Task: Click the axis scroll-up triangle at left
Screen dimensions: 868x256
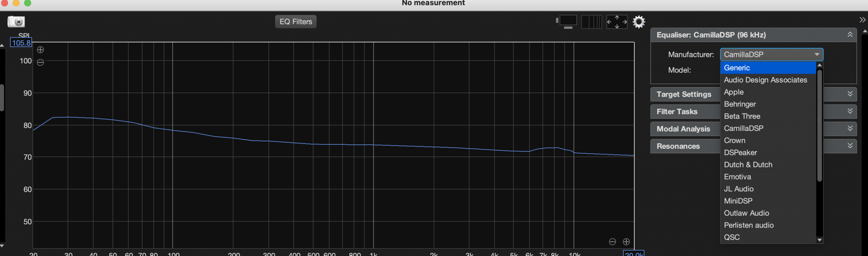Action: (x=2, y=45)
